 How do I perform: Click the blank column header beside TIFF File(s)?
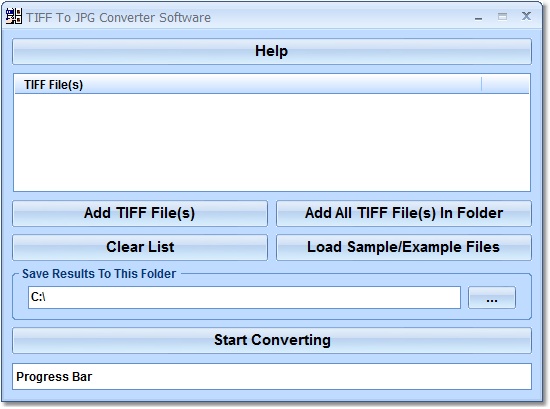(505, 85)
